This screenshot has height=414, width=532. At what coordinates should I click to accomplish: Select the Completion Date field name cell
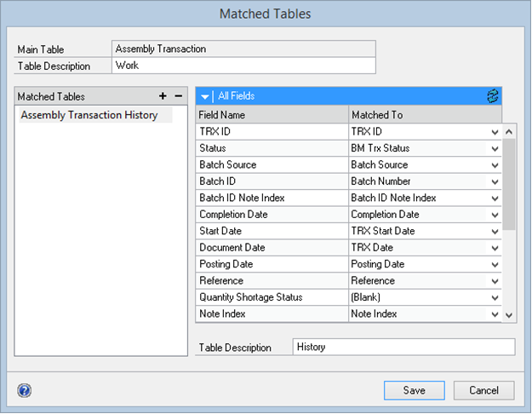[x=272, y=215]
